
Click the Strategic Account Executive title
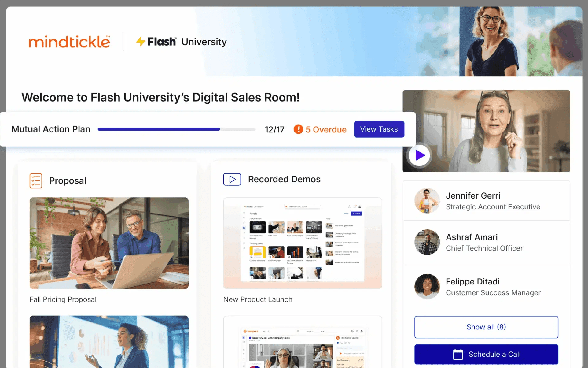(x=493, y=207)
